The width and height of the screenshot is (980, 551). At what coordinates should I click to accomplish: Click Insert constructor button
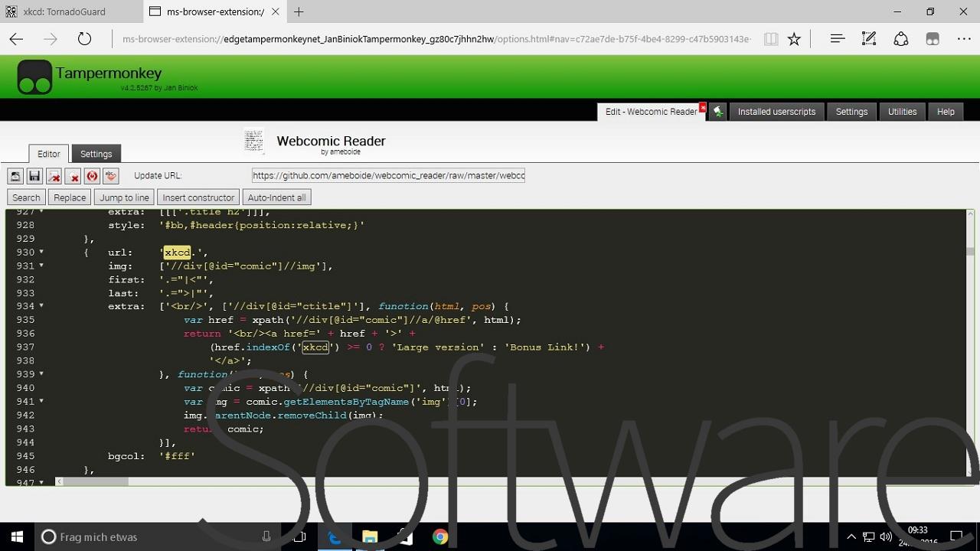[198, 197]
